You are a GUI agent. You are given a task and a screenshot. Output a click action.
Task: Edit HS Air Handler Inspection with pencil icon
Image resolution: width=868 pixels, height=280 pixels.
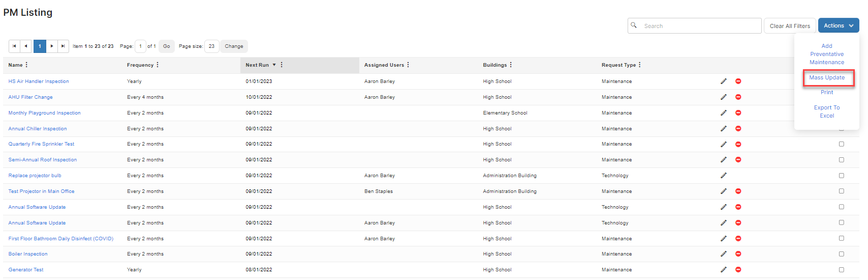[723, 81]
